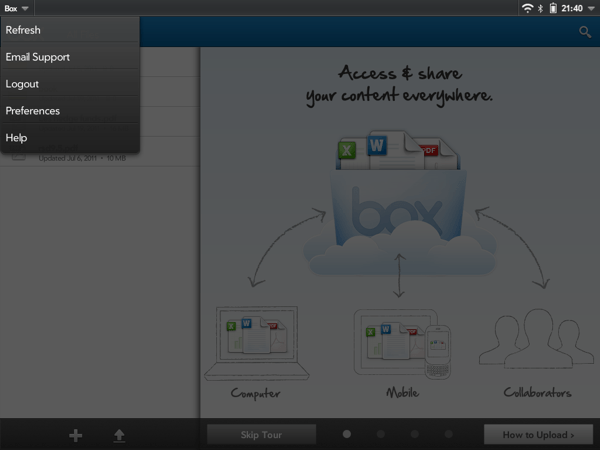Image resolution: width=600 pixels, height=450 pixels.
Task: Collapse the Box app menu dropdown
Action: click(16, 8)
